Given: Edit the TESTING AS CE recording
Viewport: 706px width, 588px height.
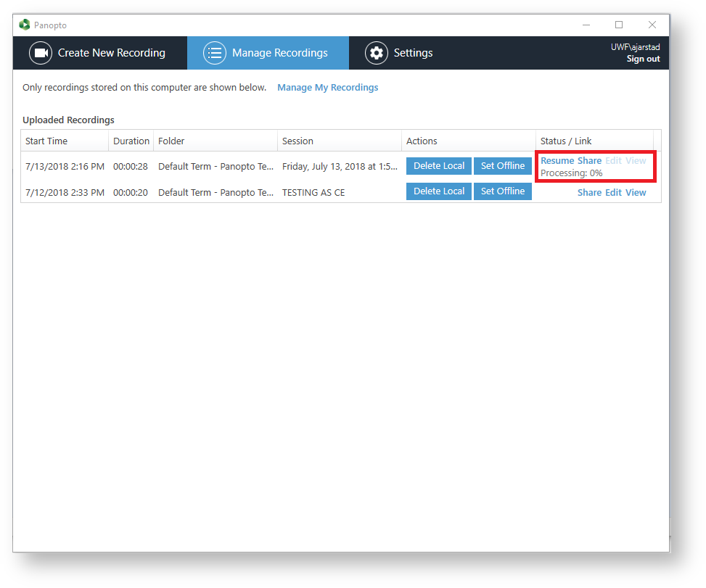Looking at the screenshot, I should (613, 193).
